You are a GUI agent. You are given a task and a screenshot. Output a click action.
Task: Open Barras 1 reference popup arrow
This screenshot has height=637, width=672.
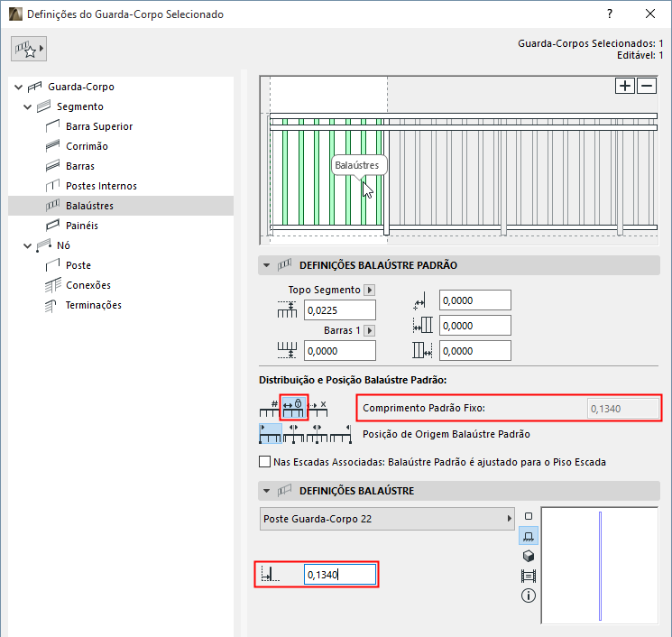point(370,330)
